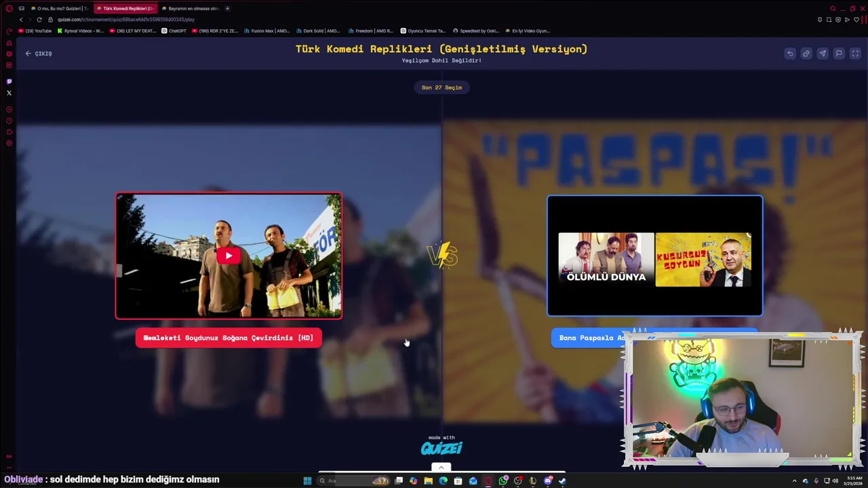868x488 pixels.
Task: Go back in browser history
Action: pyautogui.click(x=20, y=20)
